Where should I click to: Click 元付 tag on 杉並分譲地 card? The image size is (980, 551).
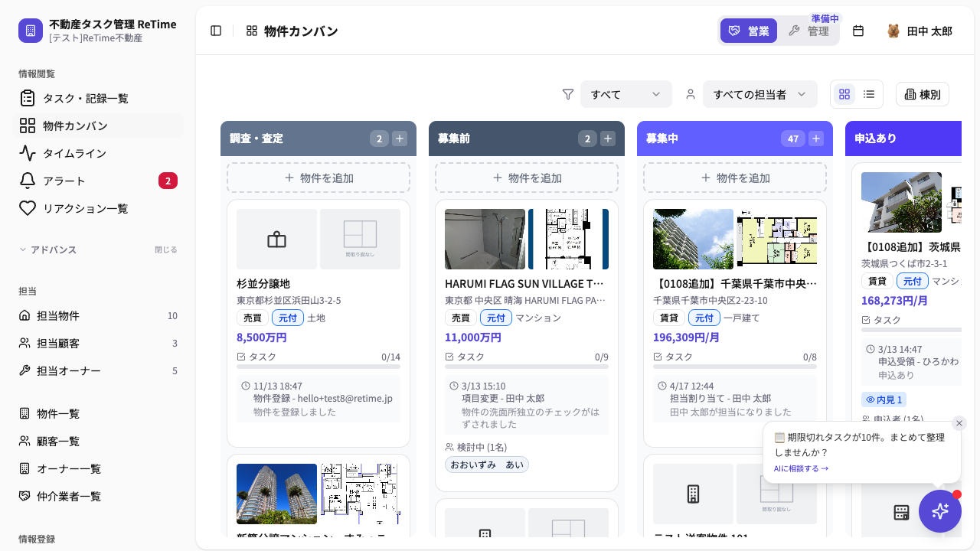tap(288, 318)
